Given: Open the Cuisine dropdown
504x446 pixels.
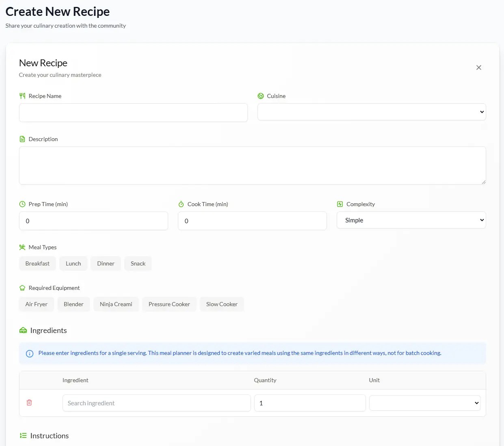Looking at the screenshot, I should pos(371,112).
